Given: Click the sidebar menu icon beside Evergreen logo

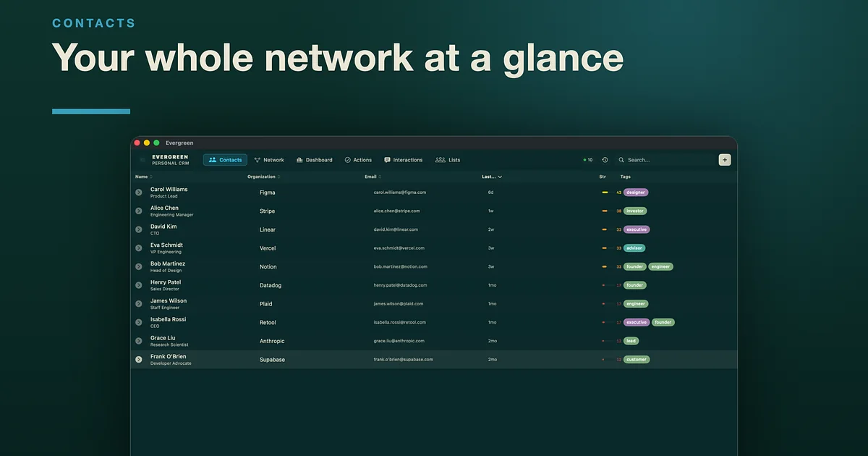Looking at the screenshot, I should tap(142, 160).
